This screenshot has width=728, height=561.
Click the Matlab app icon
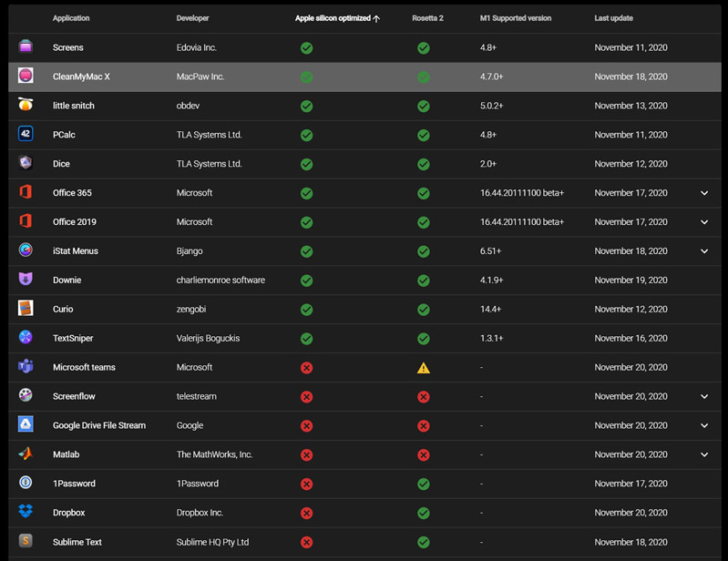coord(26,454)
